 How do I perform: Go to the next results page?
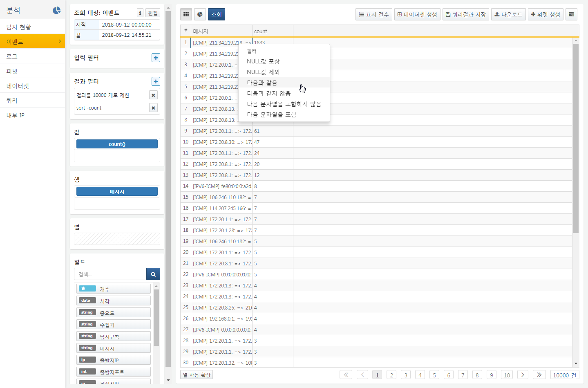523,375
